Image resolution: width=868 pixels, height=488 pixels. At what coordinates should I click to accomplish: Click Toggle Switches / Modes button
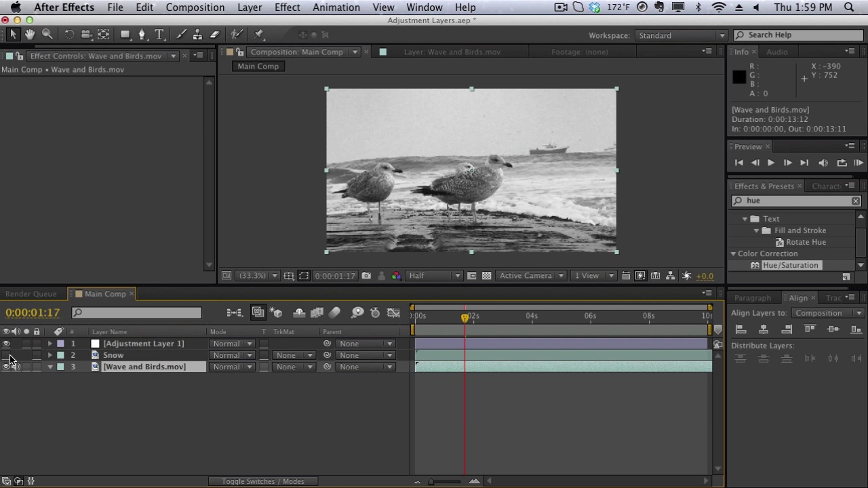tap(262, 481)
